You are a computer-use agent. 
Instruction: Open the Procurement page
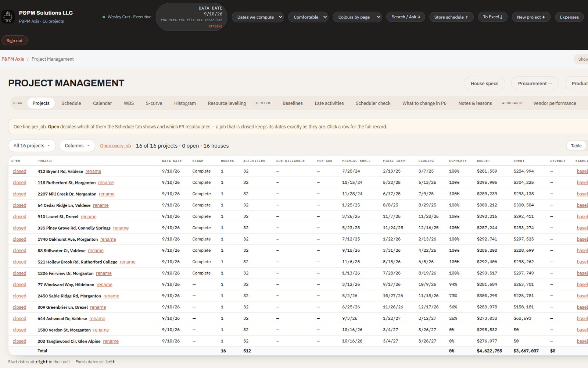coord(535,84)
